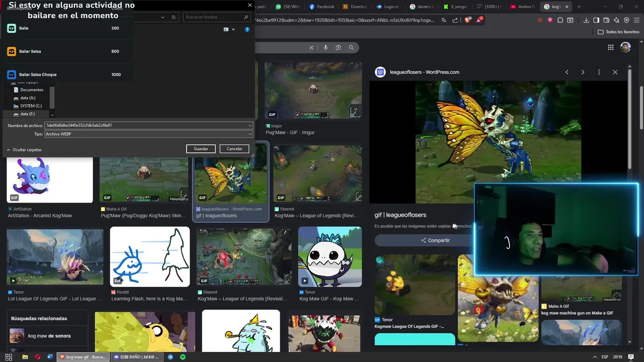
Task: Refresh the save dialog folder view
Action: click(x=174, y=17)
